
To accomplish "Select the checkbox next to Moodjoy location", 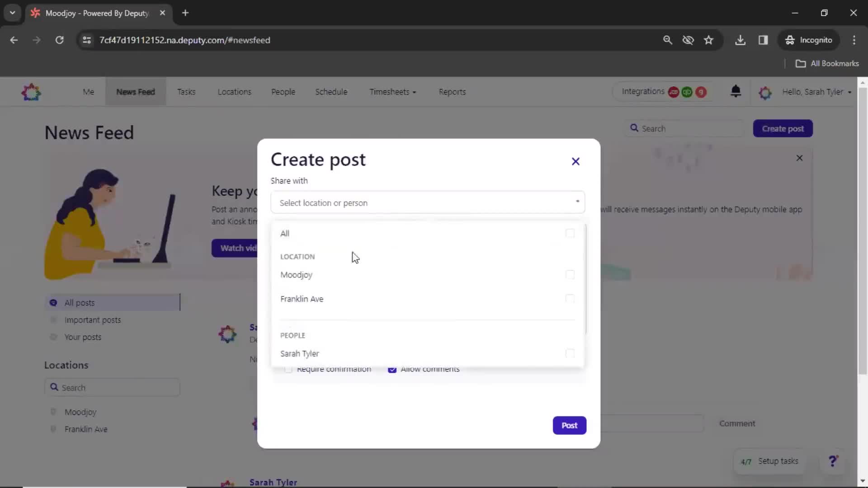I will (x=569, y=275).
